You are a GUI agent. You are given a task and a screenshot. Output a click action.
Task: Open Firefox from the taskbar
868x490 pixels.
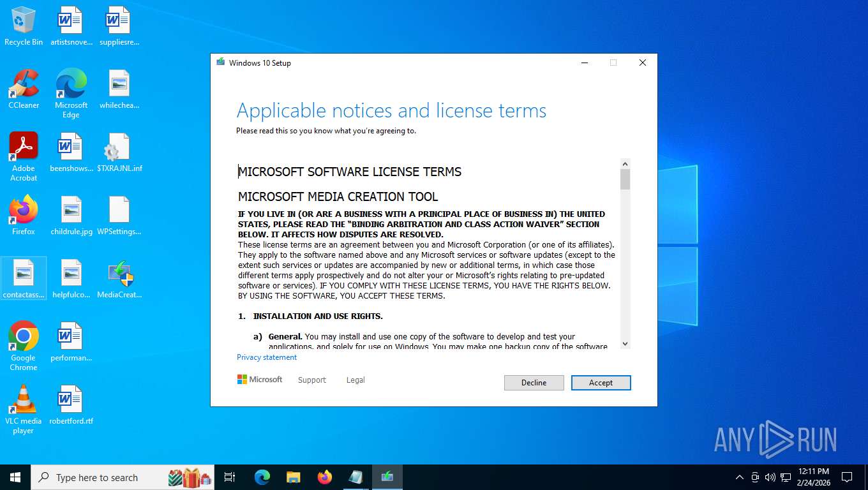[325, 477]
